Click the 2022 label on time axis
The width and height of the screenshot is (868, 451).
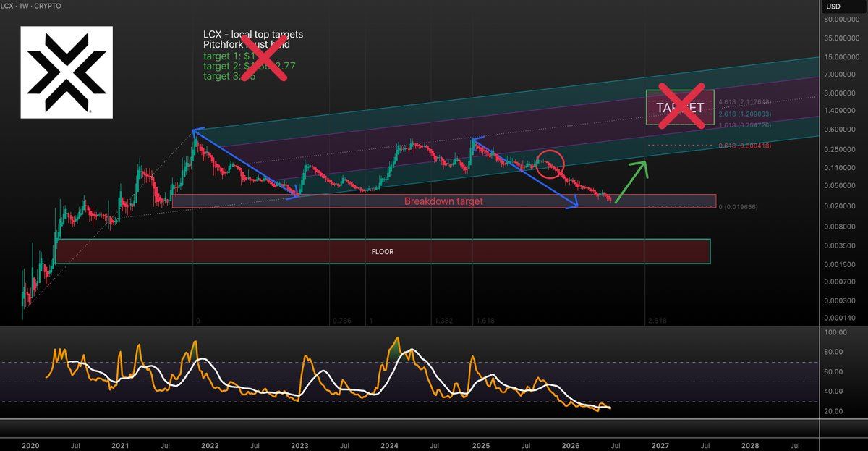click(210, 446)
